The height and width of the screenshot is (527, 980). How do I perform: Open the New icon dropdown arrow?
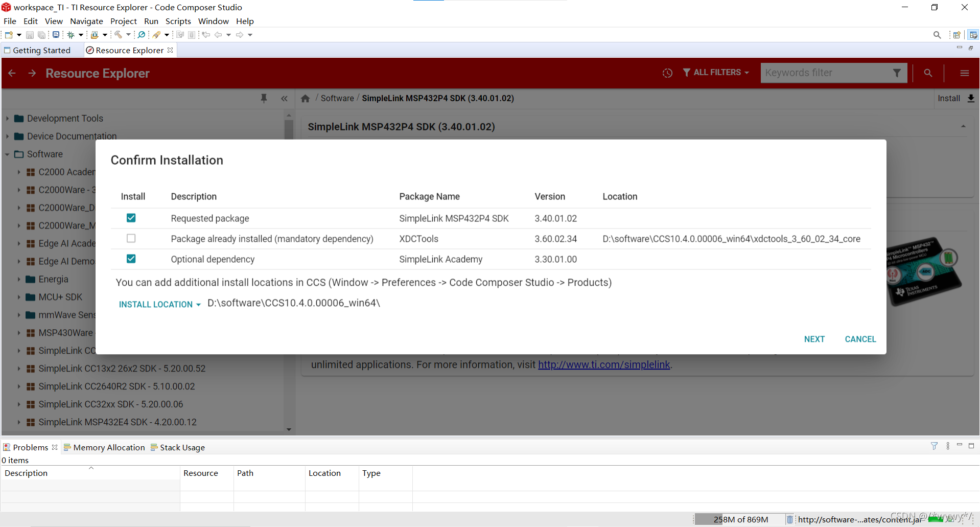19,35
